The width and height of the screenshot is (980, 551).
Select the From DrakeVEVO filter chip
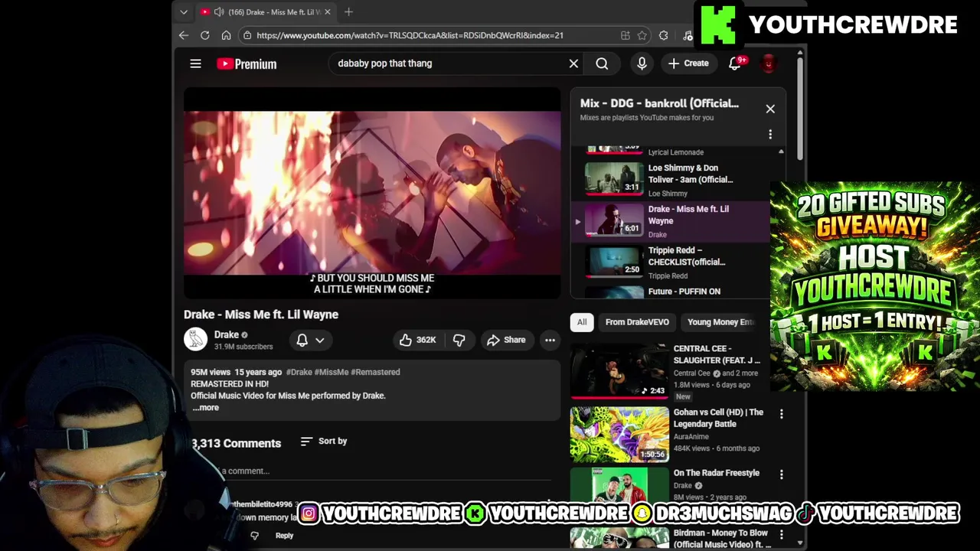click(637, 322)
